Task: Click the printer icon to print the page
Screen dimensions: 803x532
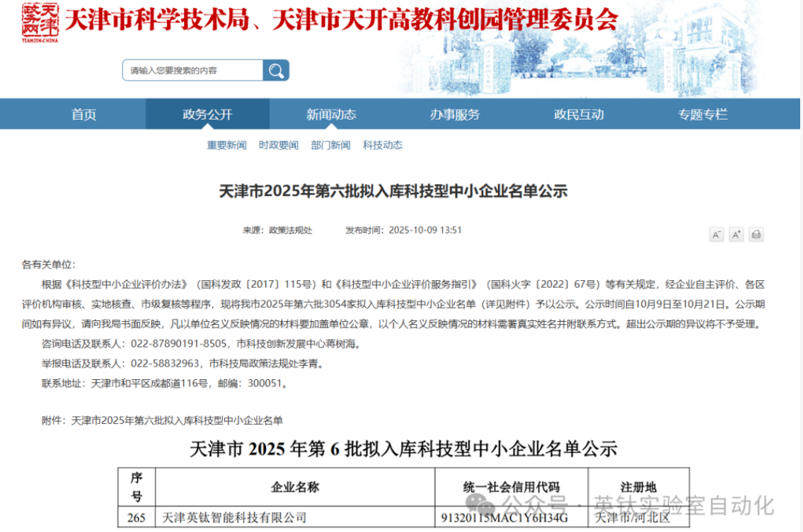Action: pos(756,235)
